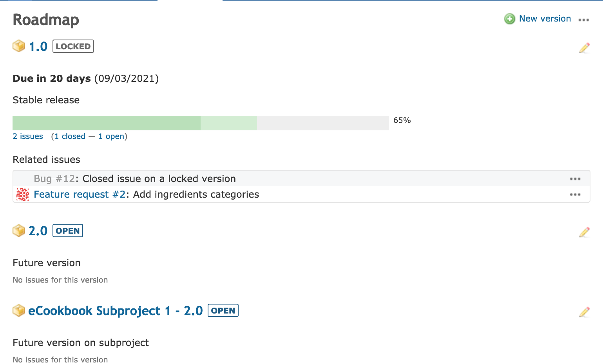The height and width of the screenshot is (364, 603).
Task: Click the green plus New version icon
Action: tap(510, 19)
